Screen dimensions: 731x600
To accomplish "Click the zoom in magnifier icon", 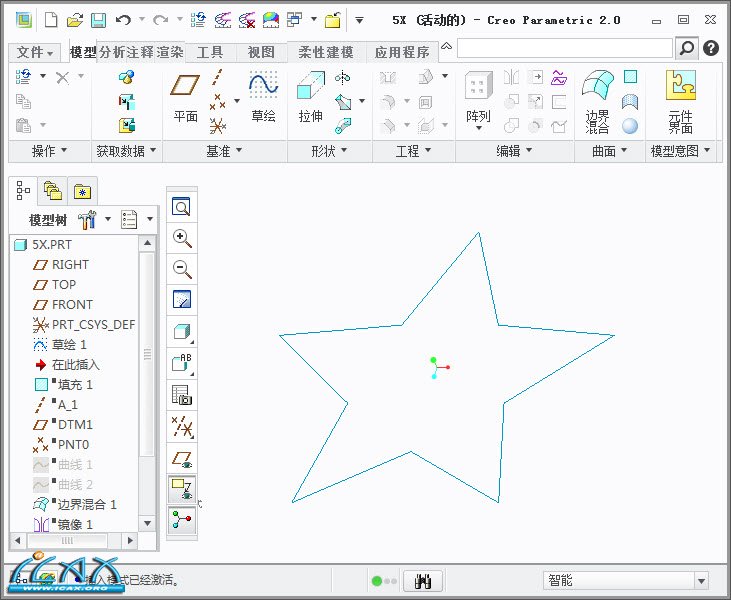I will pyautogui.click(x=182, y=238).
